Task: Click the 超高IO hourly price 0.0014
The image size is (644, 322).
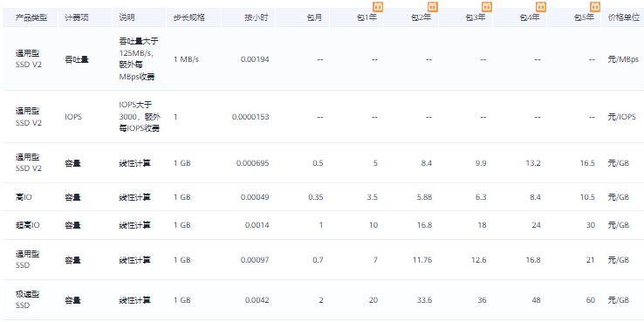Action: [x=257, y=225]
